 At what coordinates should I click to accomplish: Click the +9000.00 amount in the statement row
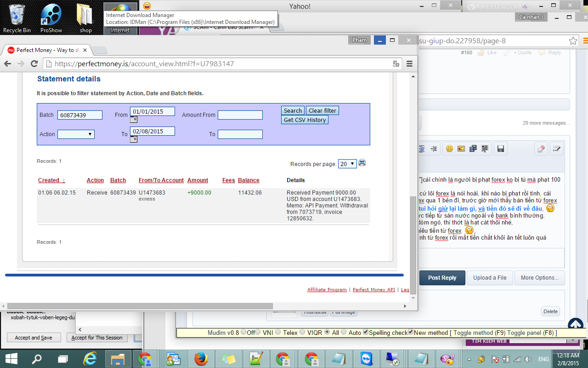click(x=199, y=193)
